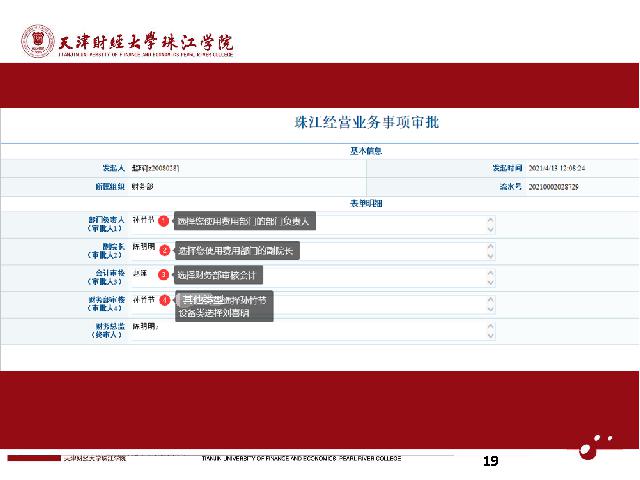Focus the 副院长 (审批人2) input box
640x480 pixels.
[x=312, y=251]
